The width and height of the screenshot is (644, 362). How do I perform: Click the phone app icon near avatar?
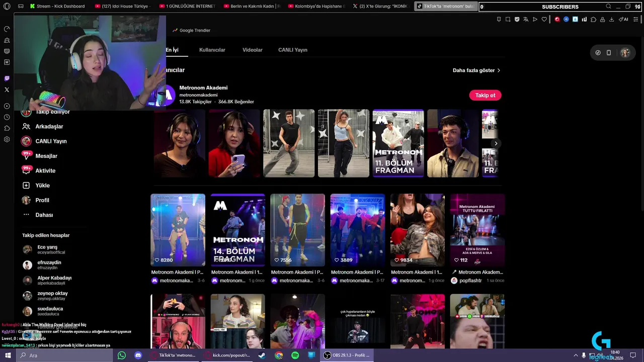point(609,52)
